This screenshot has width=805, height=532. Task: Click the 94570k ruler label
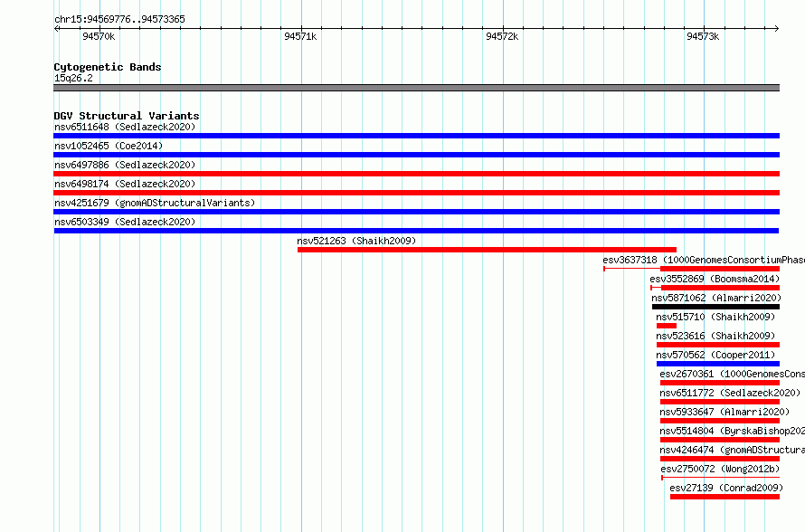pos(99,36)
